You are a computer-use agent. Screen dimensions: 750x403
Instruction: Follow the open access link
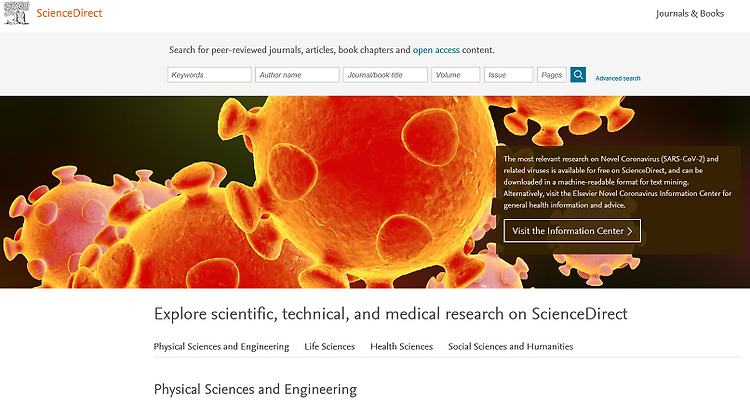coord(436,50)
